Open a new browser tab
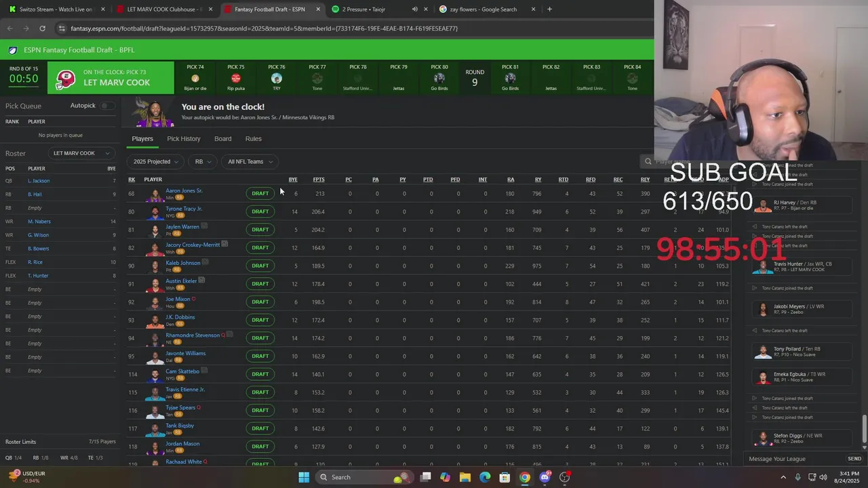 [x=549, y=9]
